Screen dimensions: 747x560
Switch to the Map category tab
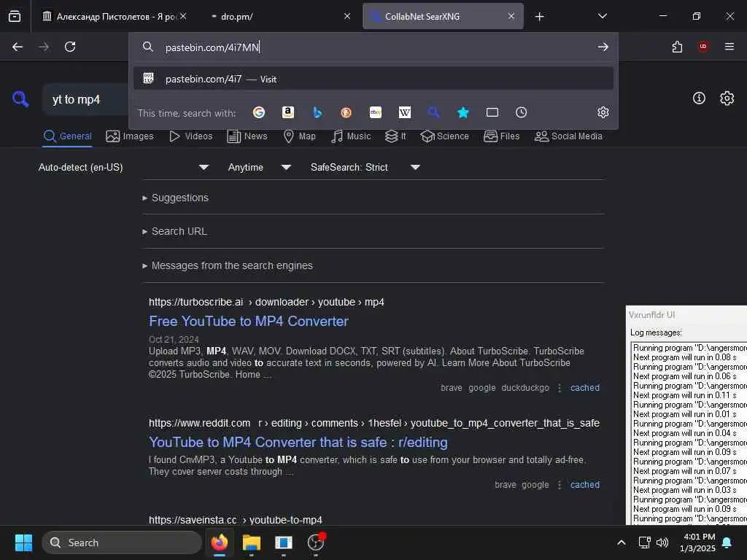(x=300, y=136)
